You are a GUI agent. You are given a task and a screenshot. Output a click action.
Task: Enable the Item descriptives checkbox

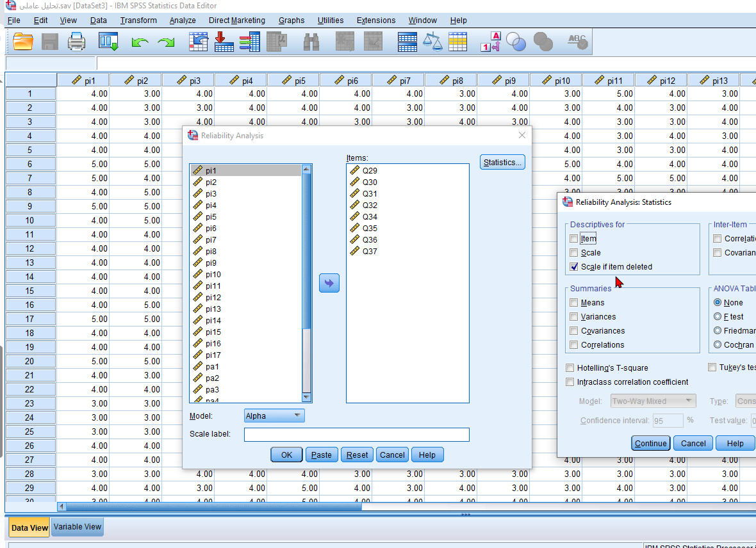coord(573,239)
